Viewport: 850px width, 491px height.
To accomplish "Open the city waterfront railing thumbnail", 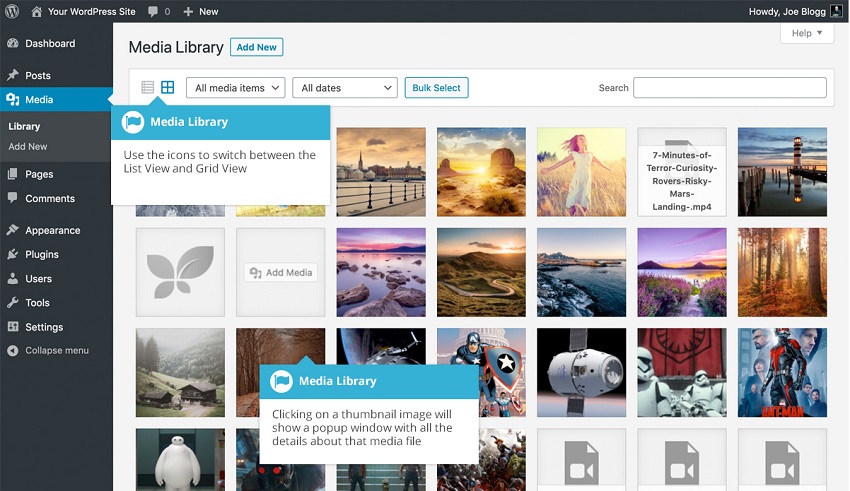I will [x=381, y=172].
